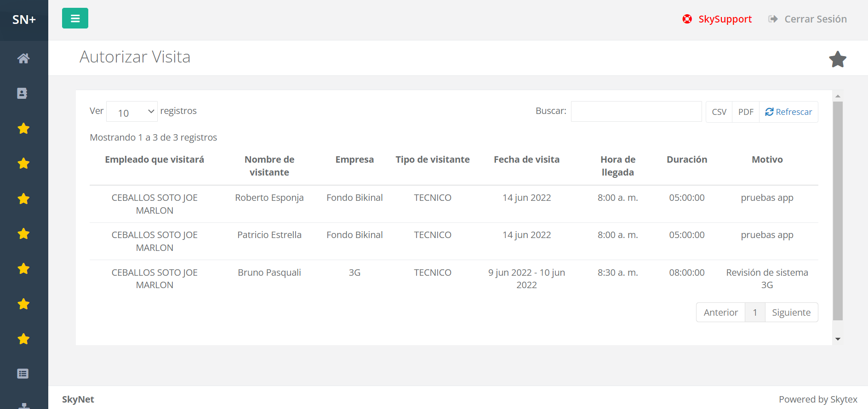Open the list icon in sidebar
The image size is (868, 409).
point(23,374)
